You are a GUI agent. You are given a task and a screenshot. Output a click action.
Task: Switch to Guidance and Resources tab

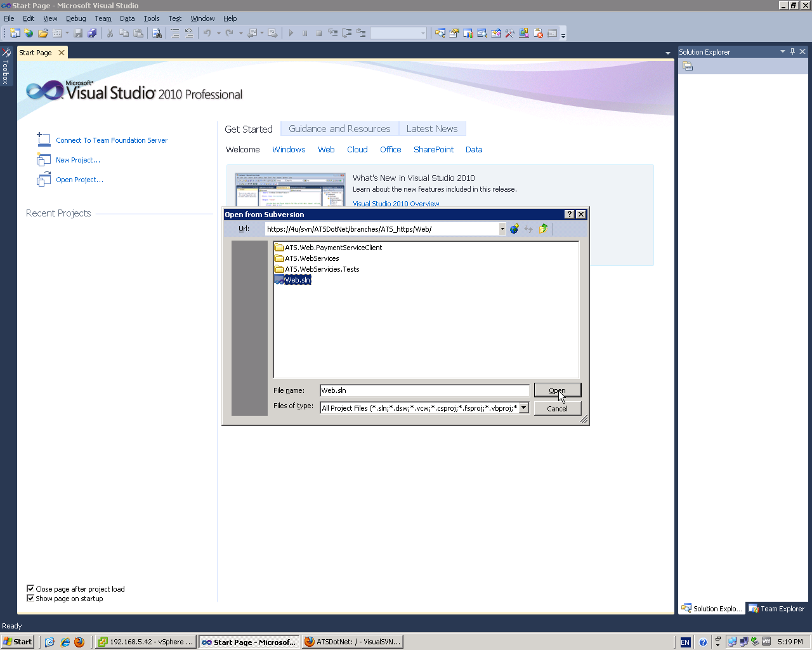coord(339,129)
